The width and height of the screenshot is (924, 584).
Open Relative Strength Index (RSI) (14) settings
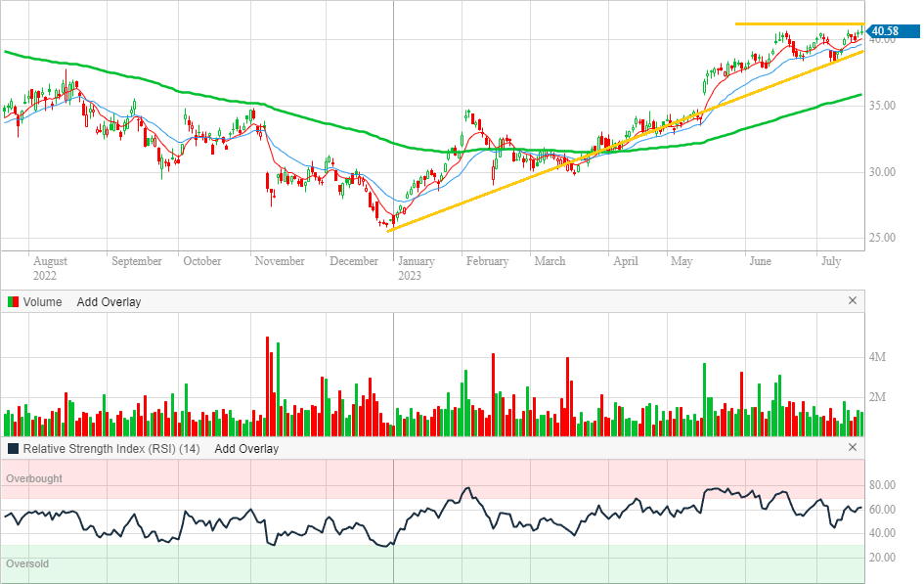(111, 449)
